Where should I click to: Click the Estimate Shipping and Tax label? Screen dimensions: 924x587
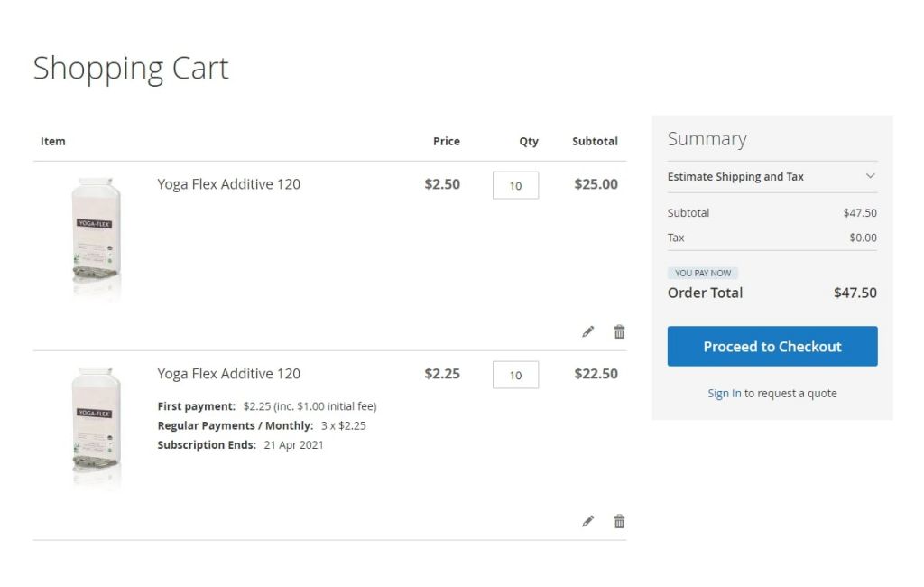click(x=735, y=176)
